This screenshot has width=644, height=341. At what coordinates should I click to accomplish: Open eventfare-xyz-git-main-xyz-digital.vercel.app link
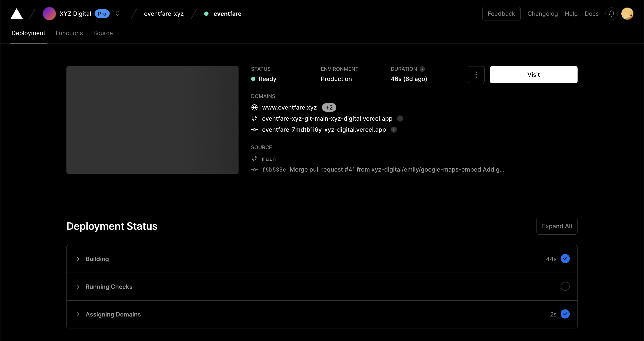coord(327,118)
